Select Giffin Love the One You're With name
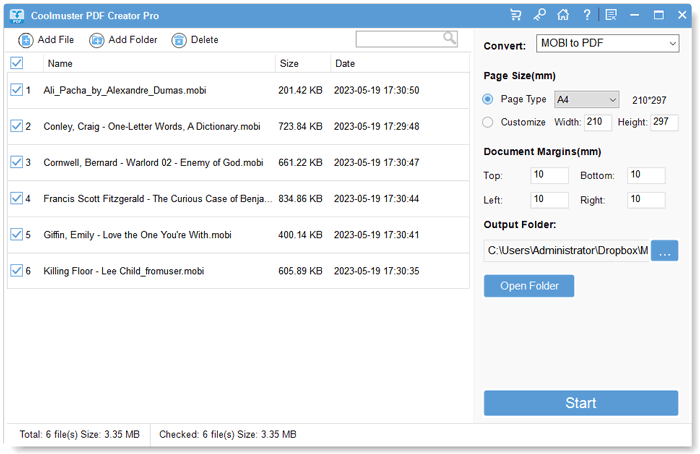Viewport: 700px width, 454px height. [x=137, y=235]
